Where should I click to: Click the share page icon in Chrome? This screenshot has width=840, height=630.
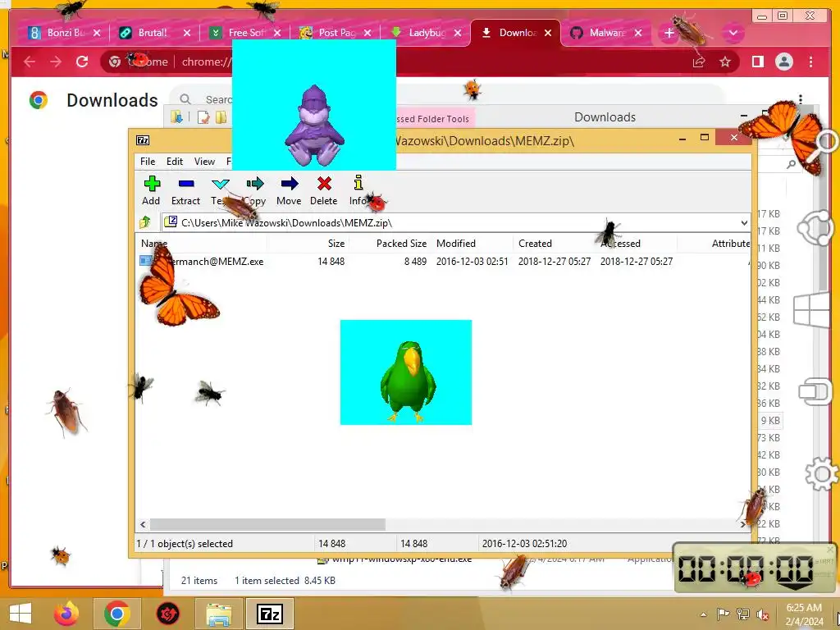click(699, 62)
